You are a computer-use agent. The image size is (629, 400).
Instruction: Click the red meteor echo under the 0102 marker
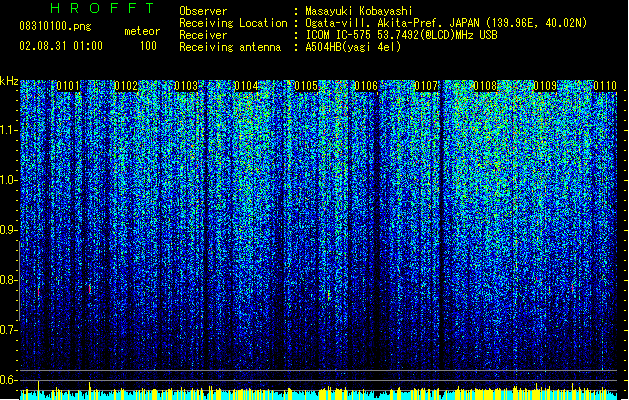(x=90, y=288)
